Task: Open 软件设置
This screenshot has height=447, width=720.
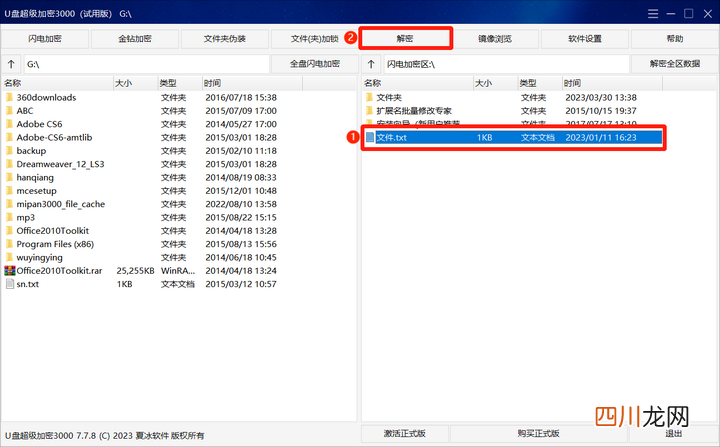Action: (585, 39)
